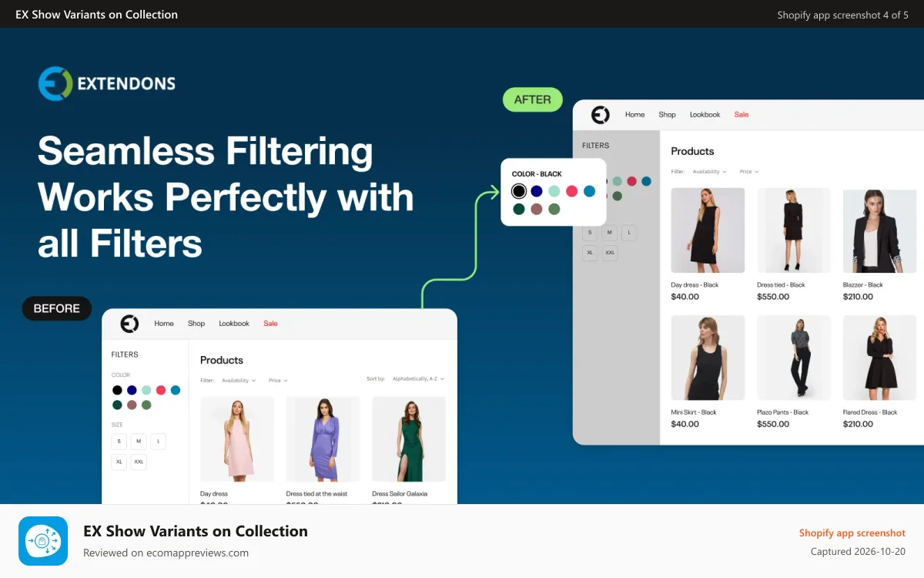
Task: Click the orange Shopify app screenshot link
Action: click(852, 533)
